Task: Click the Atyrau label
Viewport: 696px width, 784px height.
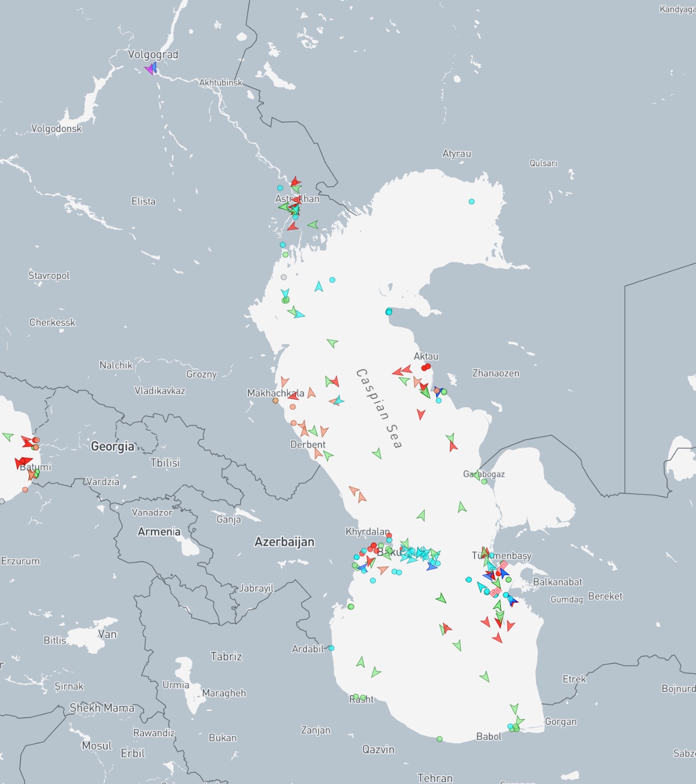Action: point(457,153)
